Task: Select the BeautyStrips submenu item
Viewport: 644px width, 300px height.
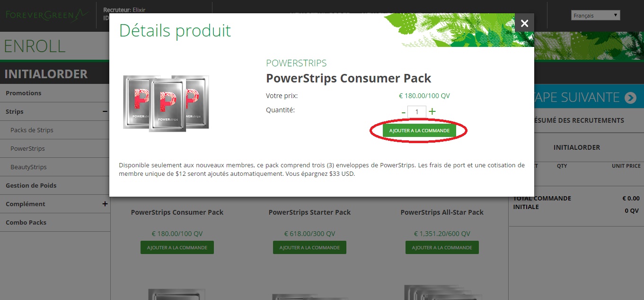Action: 28,167
